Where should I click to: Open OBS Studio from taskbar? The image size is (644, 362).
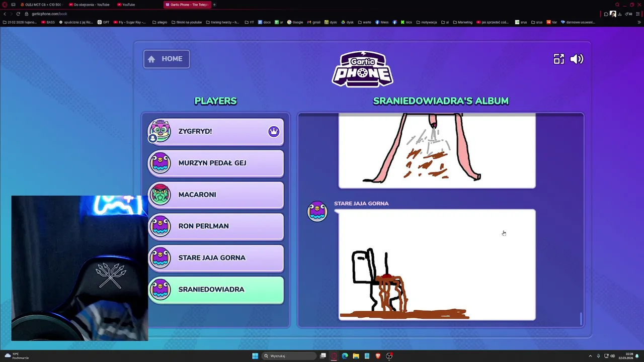pyautogui.click(x=389, y=356)
